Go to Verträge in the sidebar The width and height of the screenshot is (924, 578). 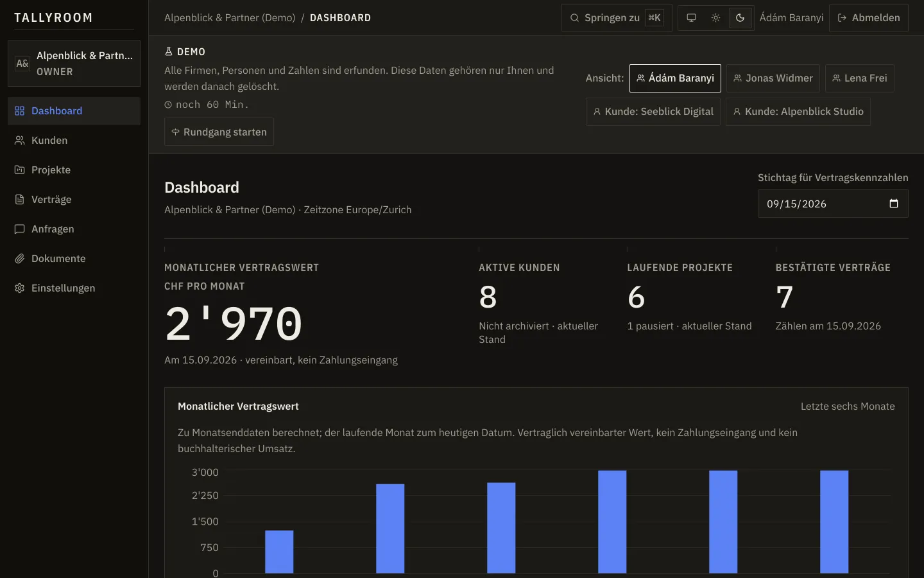74,200
